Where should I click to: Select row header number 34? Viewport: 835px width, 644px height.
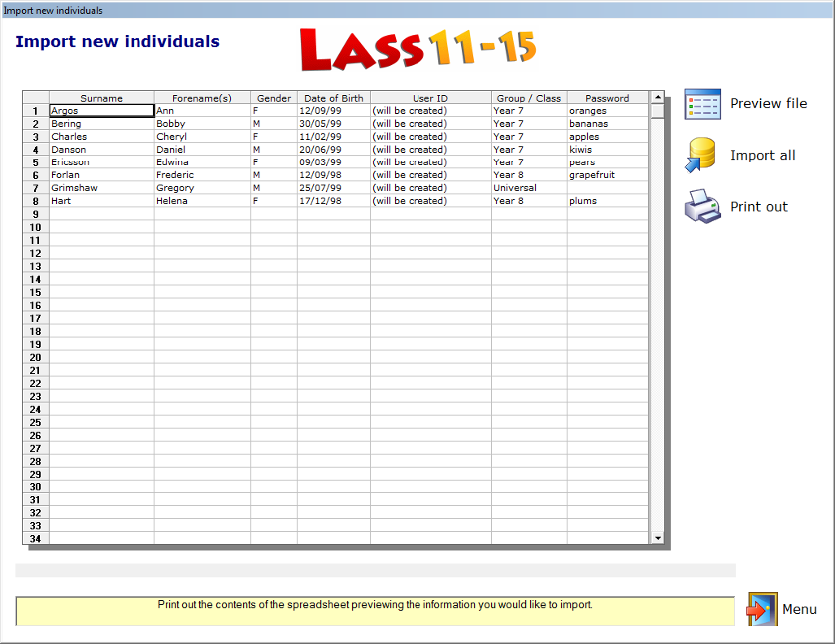tap(36, 538)
